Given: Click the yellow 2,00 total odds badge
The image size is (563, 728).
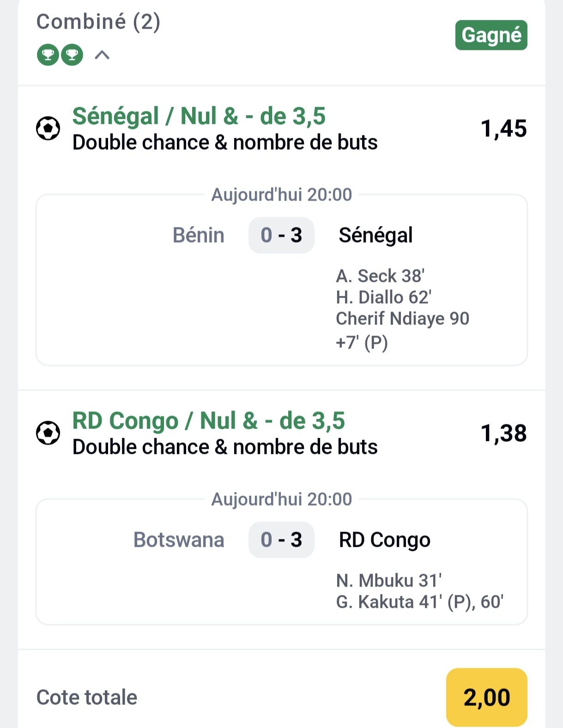Looking at the screenshot, I should click(x=486, y=697).
